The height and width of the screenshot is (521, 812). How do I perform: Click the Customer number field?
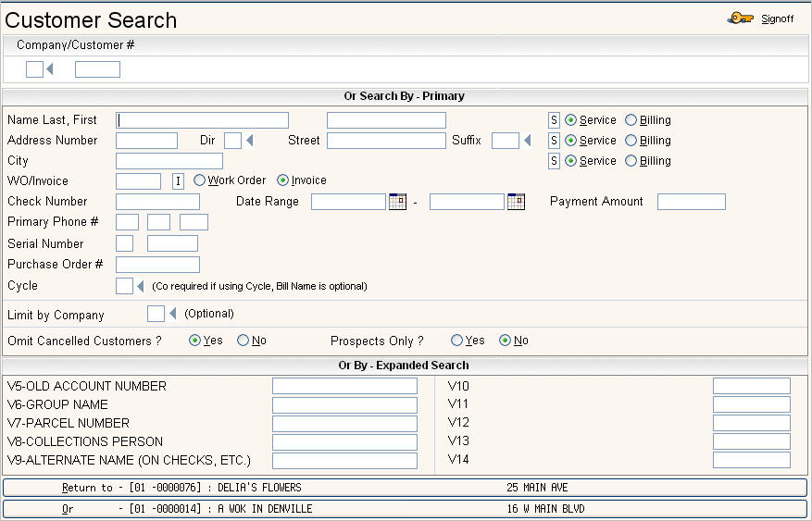coord(97,69)
